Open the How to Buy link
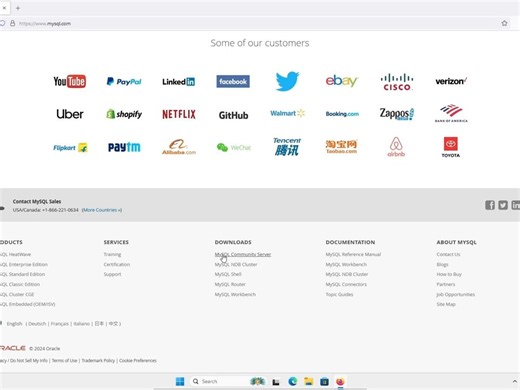The width and height of the screenshot is (520, 390). [x=449, y=274]
